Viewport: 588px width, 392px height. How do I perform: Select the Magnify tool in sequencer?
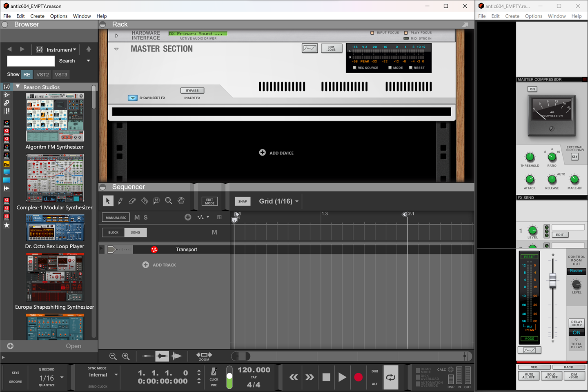tap(168, 201)
